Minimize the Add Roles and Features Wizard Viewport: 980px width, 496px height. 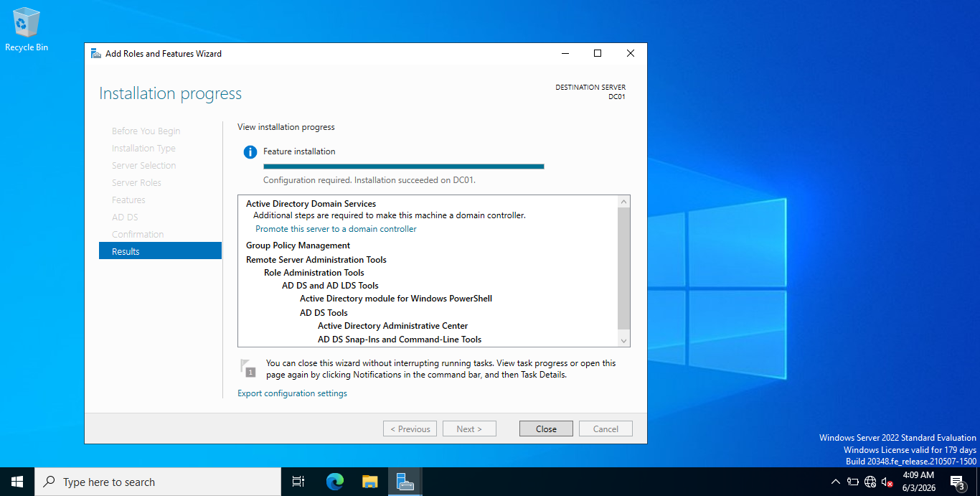click(565, 53)
